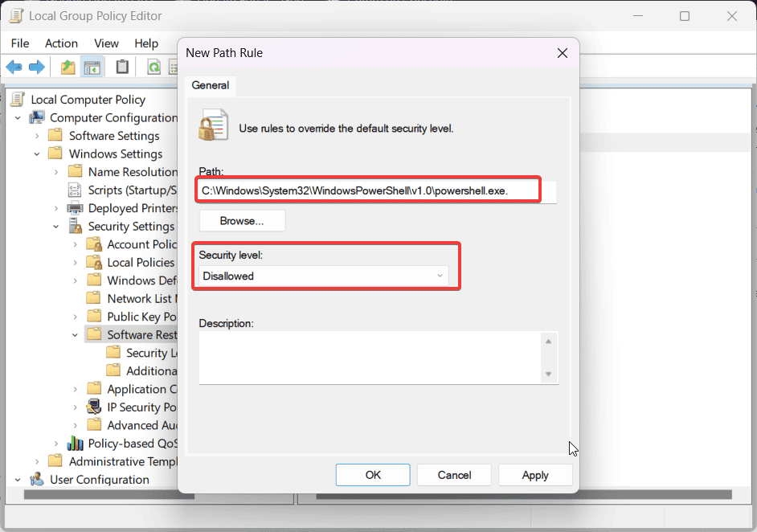Open the Security level dropdown
The image size is (757, 532).
[324, 276]
